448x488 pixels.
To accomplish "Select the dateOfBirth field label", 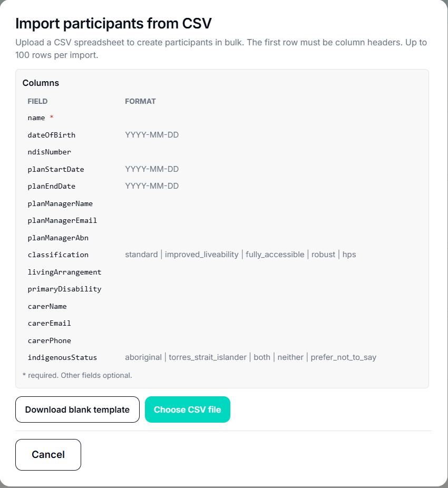I will point(51,135).
